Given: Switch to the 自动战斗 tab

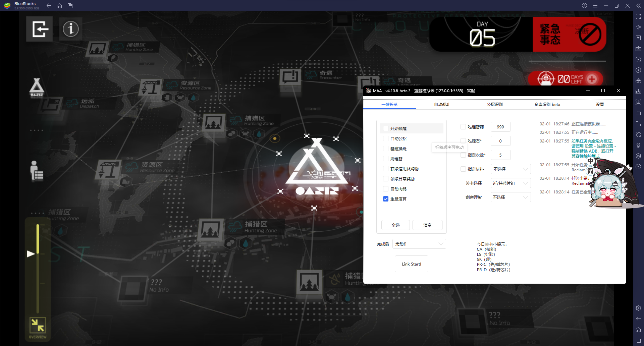Looking at the screenshot, I should coord(442,104).
